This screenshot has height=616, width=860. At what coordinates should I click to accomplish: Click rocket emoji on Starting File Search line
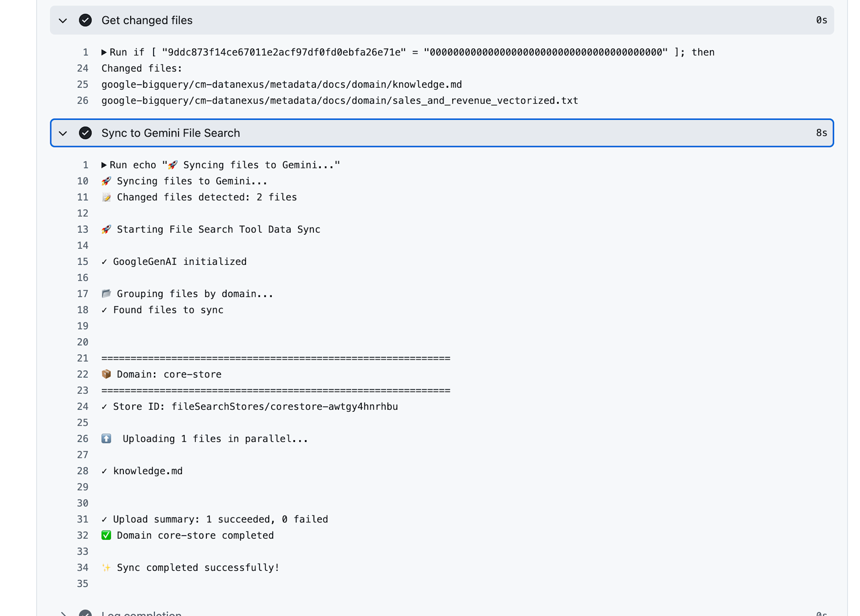click(x=106, y=230)
